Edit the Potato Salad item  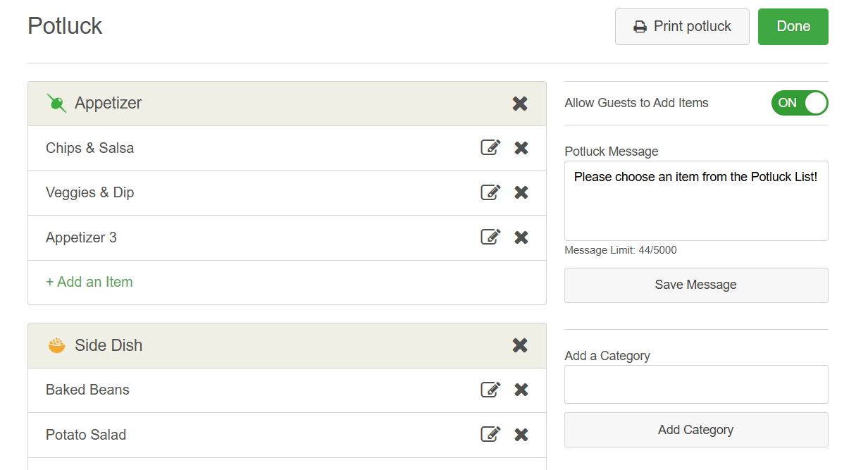pos(490,435)
